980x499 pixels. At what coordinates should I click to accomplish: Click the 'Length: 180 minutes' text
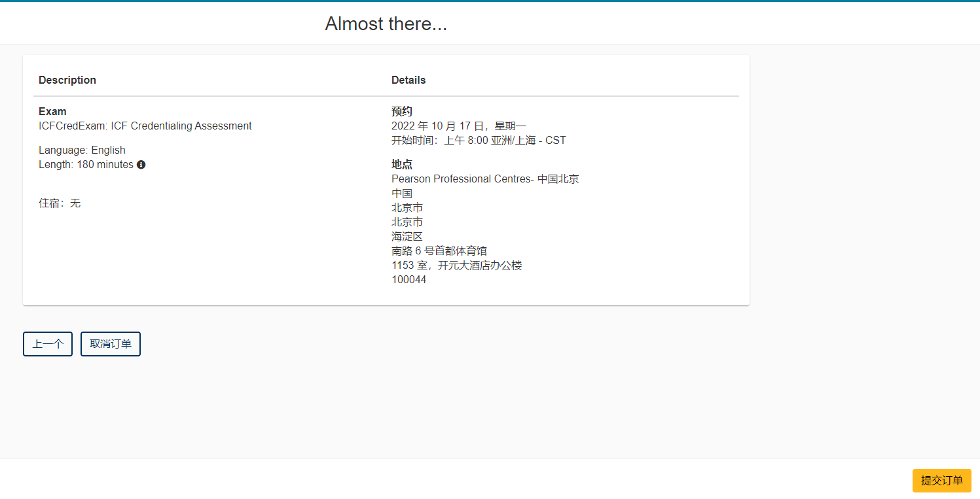point(86,165)
